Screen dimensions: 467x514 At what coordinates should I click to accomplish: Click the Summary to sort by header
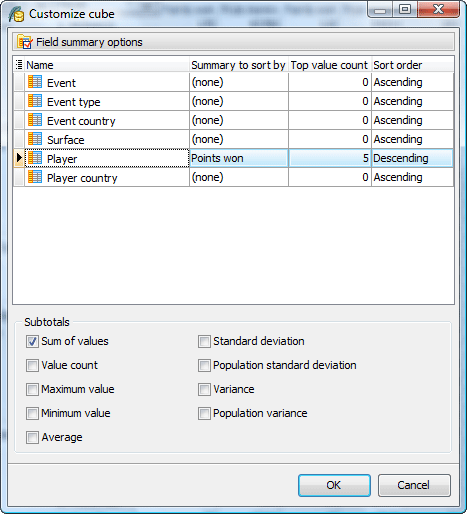pyautogui.click(x=239, y=65)
